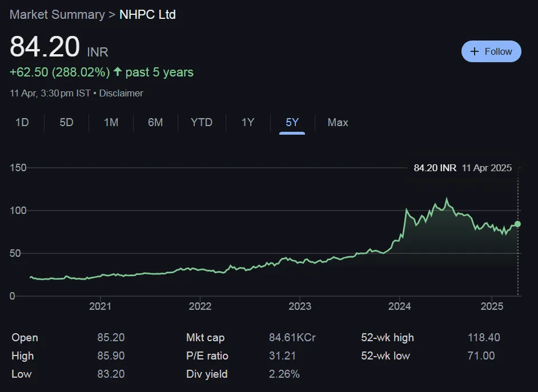Click the 52-wk low value 71.00

click(x=481, y=355)
